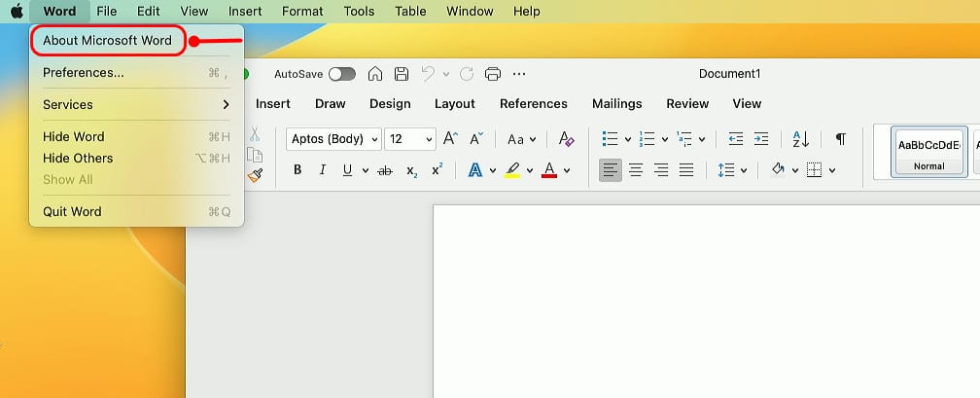Viewport: 980px width, 398px height.
Task: Click the Redo icon
Action: 467,74
